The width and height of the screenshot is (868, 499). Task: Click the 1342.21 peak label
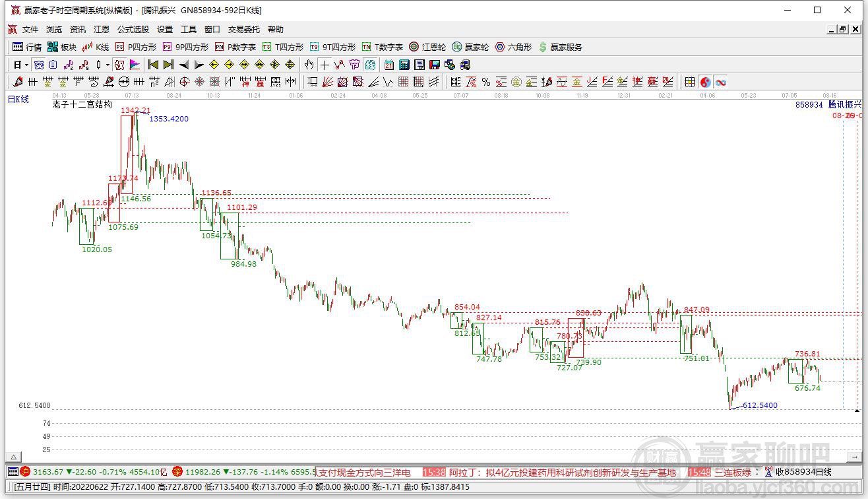pos(136,110)
